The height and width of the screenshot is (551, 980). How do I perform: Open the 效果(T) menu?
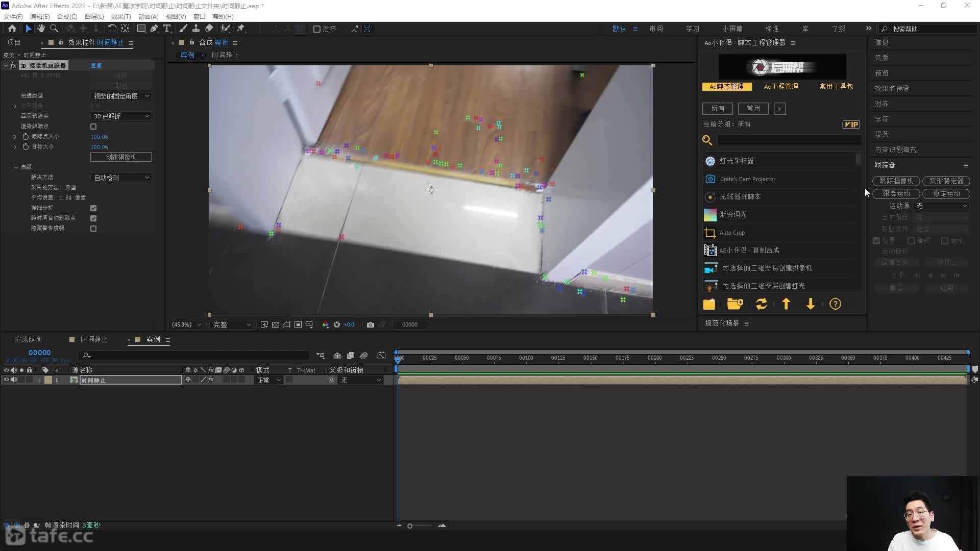pyautogui.click(x=121, y=16)
